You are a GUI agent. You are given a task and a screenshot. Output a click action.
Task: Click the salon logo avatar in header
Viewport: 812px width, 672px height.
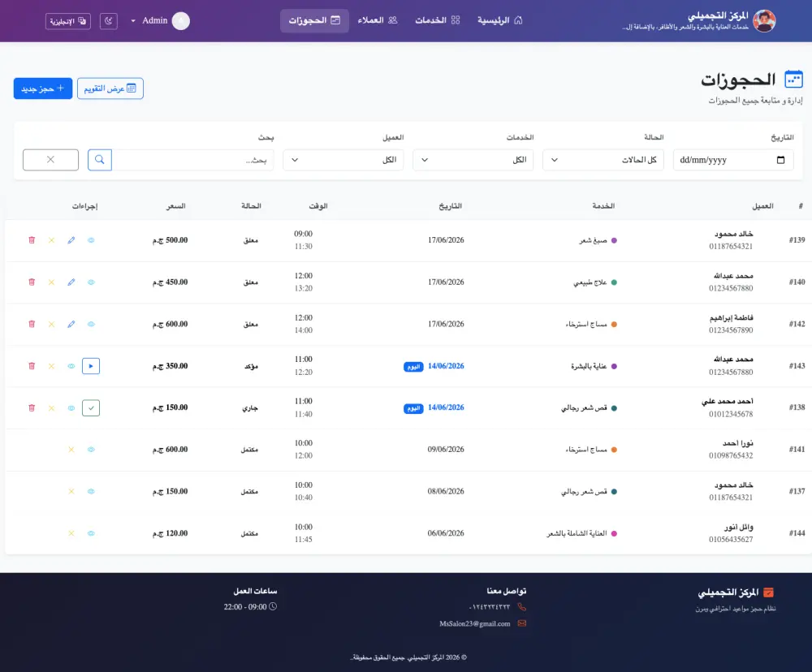tap(764, 21)
